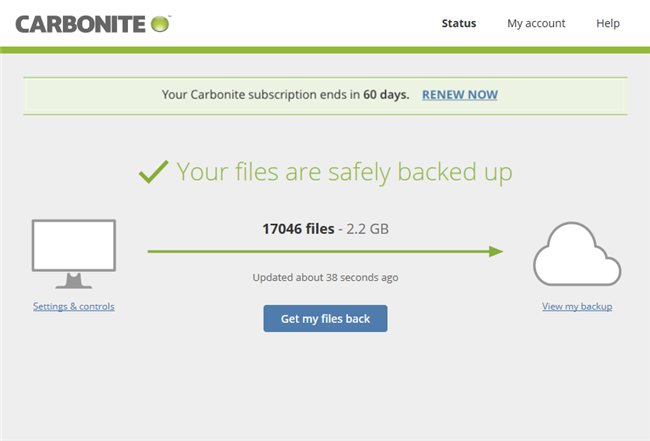Go to My account

(x=536, y=23)
